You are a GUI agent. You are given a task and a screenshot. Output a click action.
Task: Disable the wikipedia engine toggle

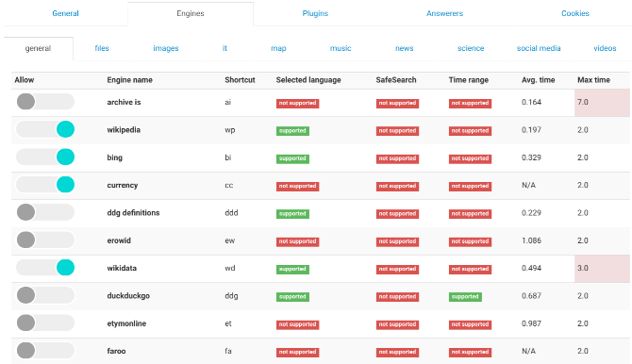tap(45, 129)
